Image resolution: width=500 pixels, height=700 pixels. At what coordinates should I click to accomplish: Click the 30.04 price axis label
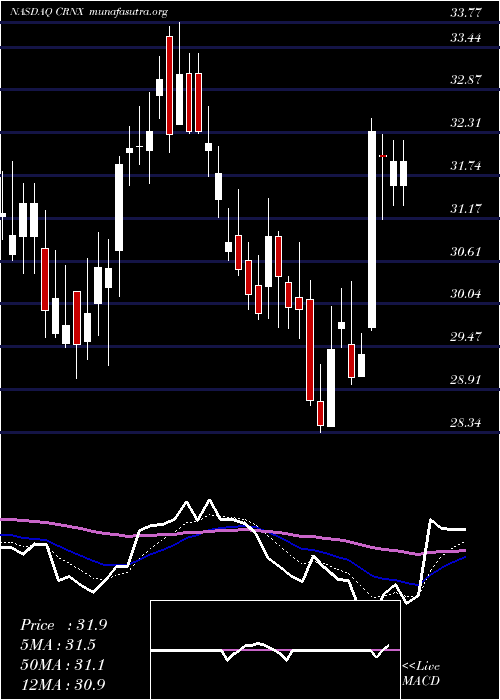click(x=466, y=294)
